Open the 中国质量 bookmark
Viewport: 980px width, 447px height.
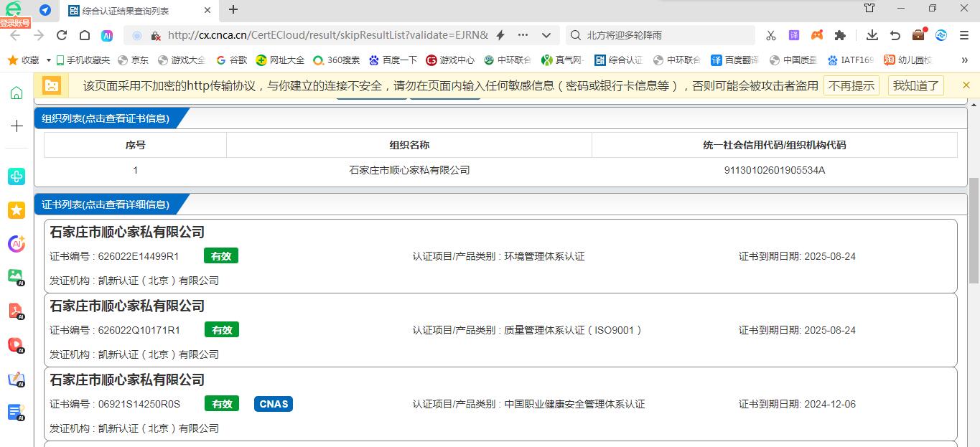coord(793,60)
